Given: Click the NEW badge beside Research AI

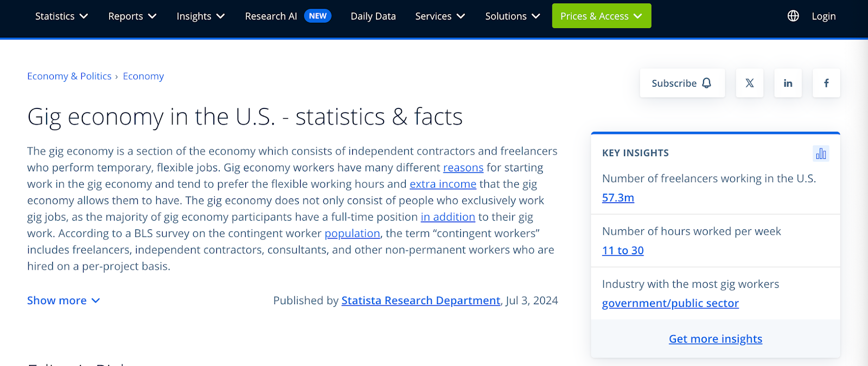Looking at the screenshot, I should (317, 16).
